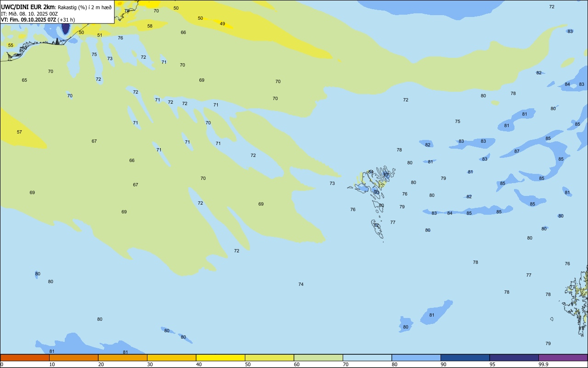Click 'Rakastig (%) í 2 m hæð' label
The image size is (588, 368).
(85, 7)
